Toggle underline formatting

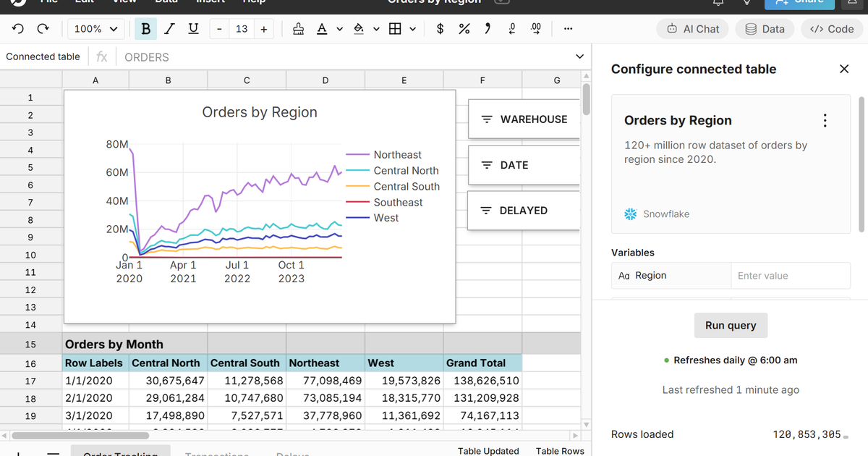193,29
